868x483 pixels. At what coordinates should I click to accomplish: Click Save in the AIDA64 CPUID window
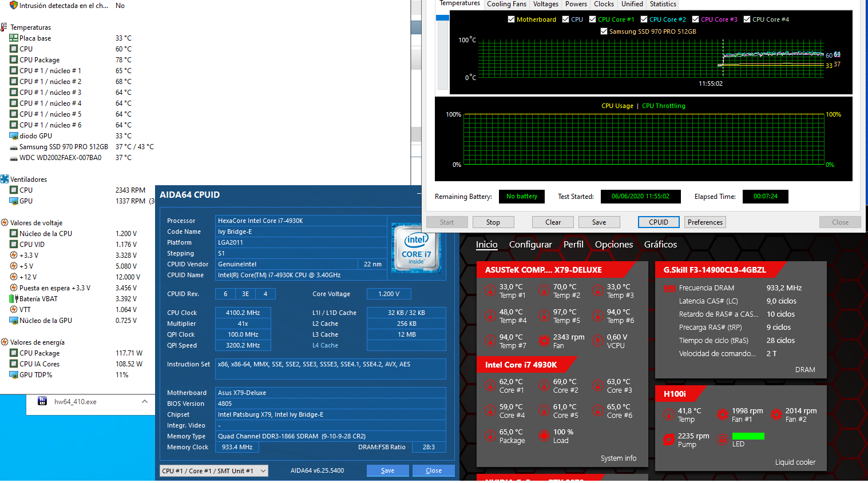388,471
